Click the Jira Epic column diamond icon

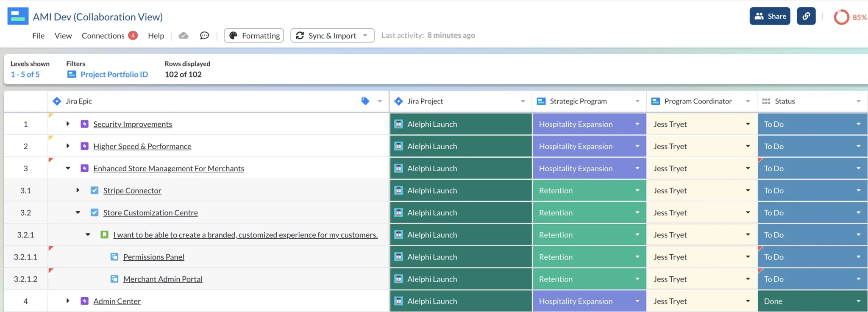coord(57,101)
